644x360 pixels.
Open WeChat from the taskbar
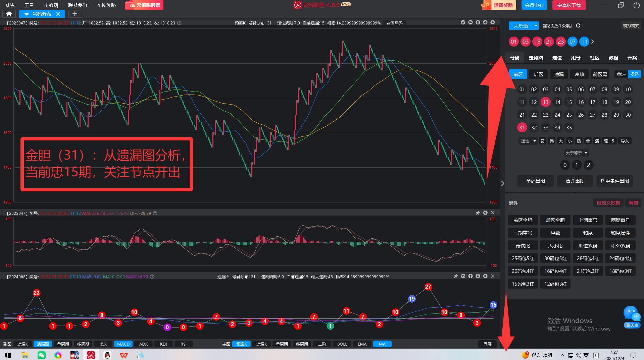click(42, 355)
